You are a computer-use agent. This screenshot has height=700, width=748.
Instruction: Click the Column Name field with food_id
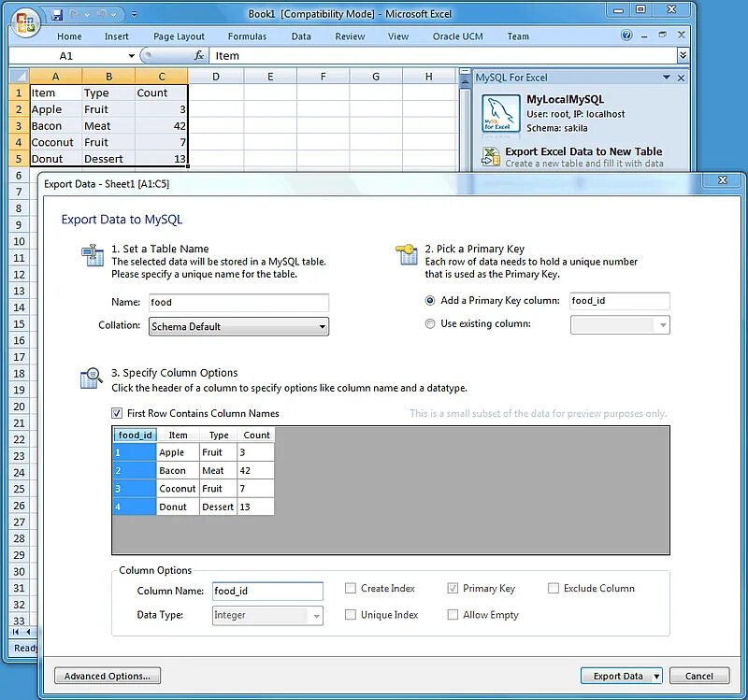[267, 592]
